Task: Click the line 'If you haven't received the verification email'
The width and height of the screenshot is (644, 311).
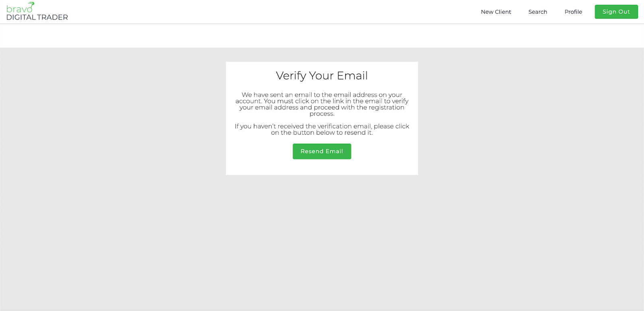Action: (322, 126)
